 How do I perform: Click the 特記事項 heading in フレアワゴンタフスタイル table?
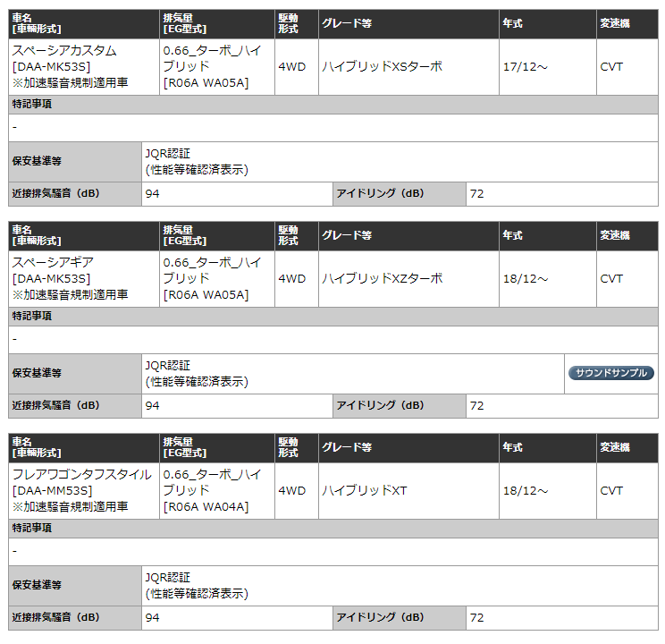31,529
